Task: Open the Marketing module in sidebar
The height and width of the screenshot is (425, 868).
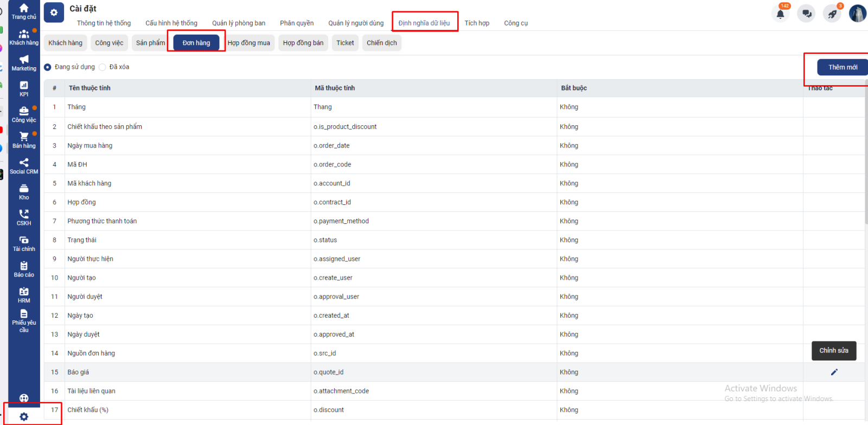Action: click(x=24, y=62)
